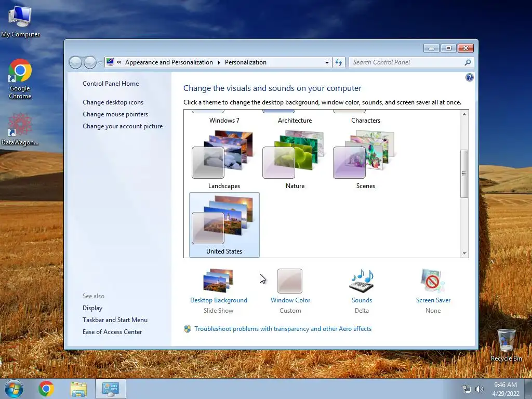The image size is (532, 399).
Task: Open the Window Color swatch
Action: click(x=290, y=281)
